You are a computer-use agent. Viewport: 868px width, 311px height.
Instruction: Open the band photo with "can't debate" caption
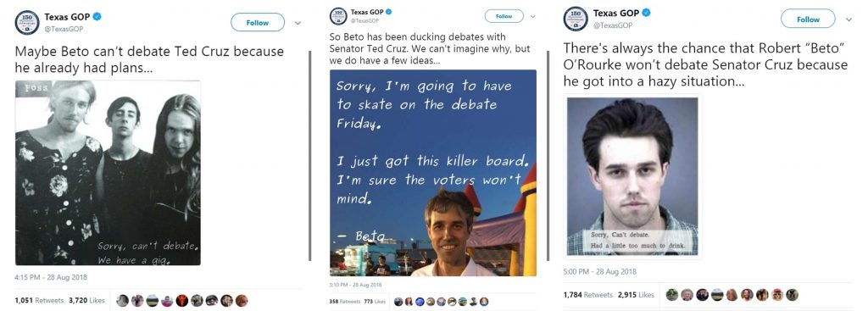[x=108, y=173]
